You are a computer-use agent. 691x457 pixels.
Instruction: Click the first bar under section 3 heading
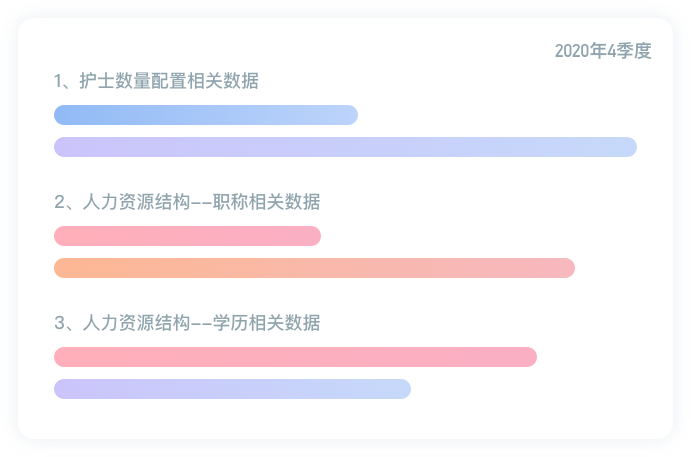(295, 357)
